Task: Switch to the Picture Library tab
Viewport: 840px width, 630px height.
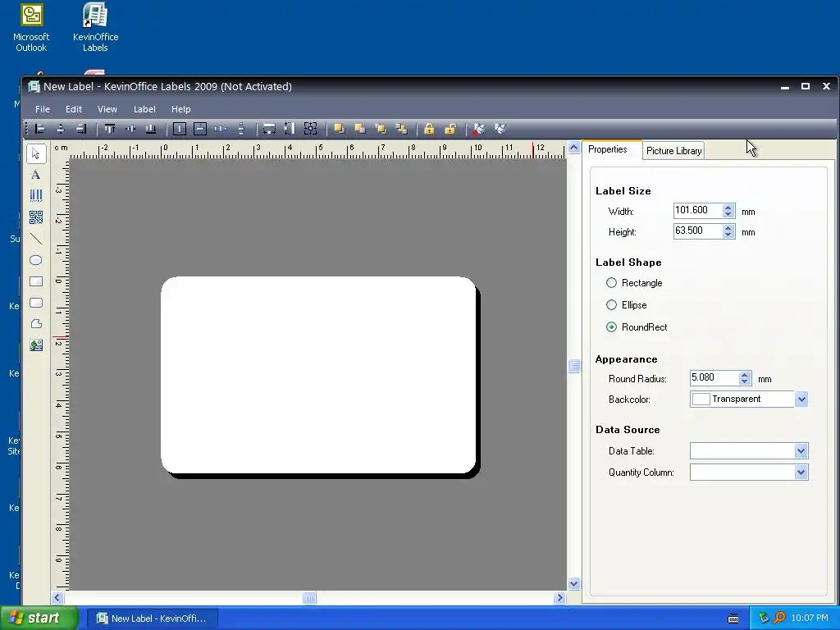Action: tap(673, 151)
